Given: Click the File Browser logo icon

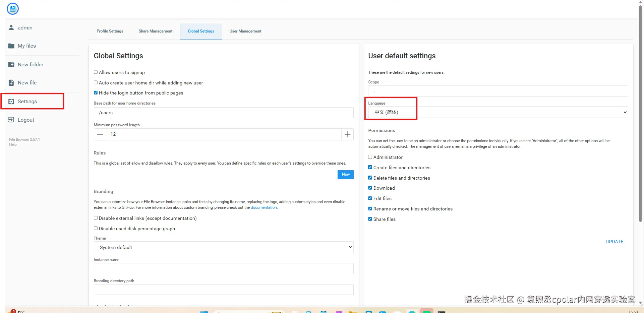Looking at the screenshot, I should coord(13,9).
